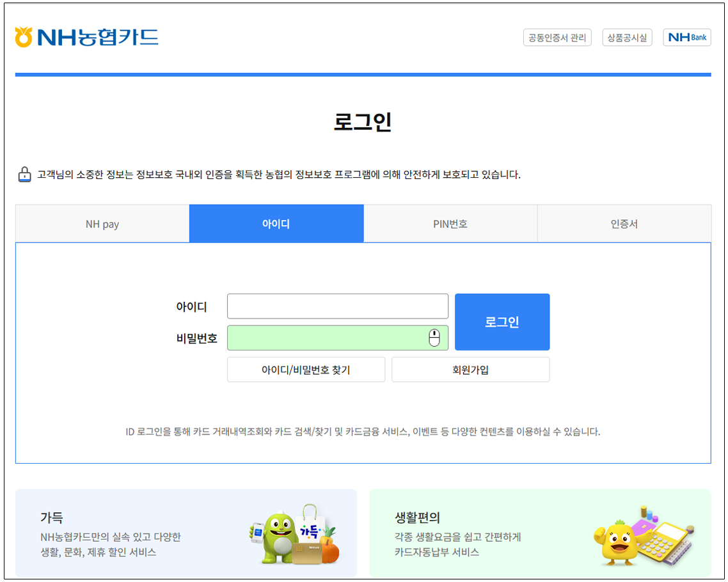
Task: Focus the 아이디 input field
Action: click(x=338, y=306)
